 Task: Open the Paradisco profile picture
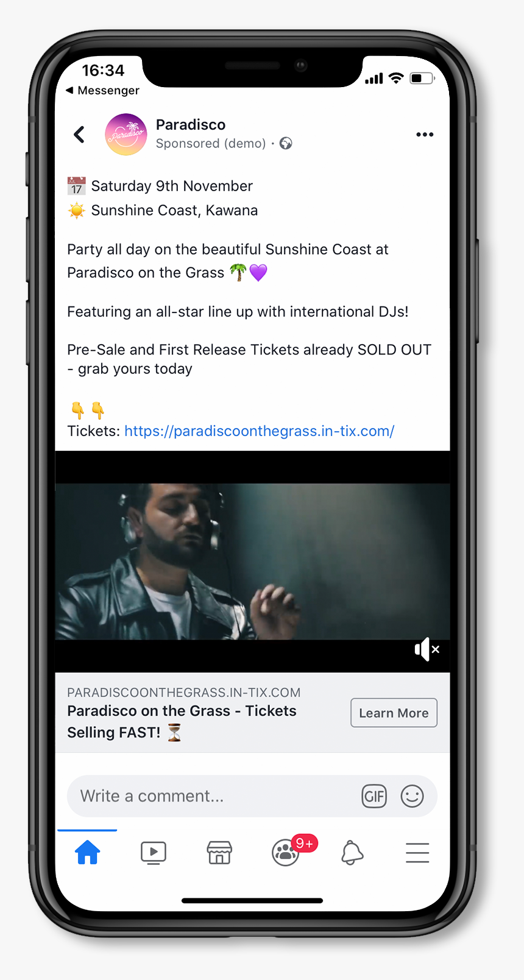coord(126,135)
